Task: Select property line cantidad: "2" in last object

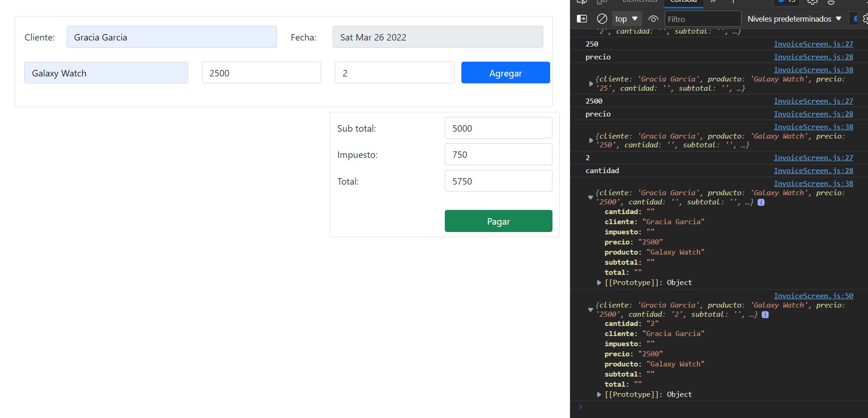Action: (x=632, y=323)
